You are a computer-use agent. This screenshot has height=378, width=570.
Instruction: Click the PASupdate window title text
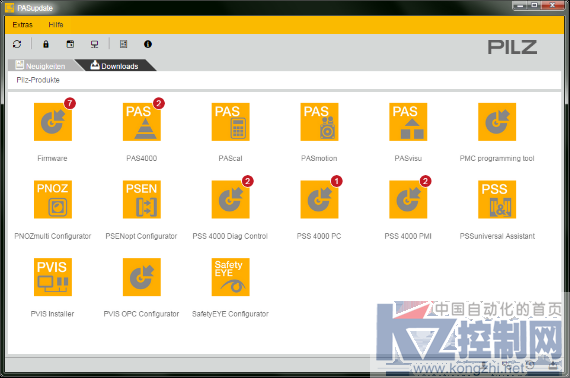[35, 8]
